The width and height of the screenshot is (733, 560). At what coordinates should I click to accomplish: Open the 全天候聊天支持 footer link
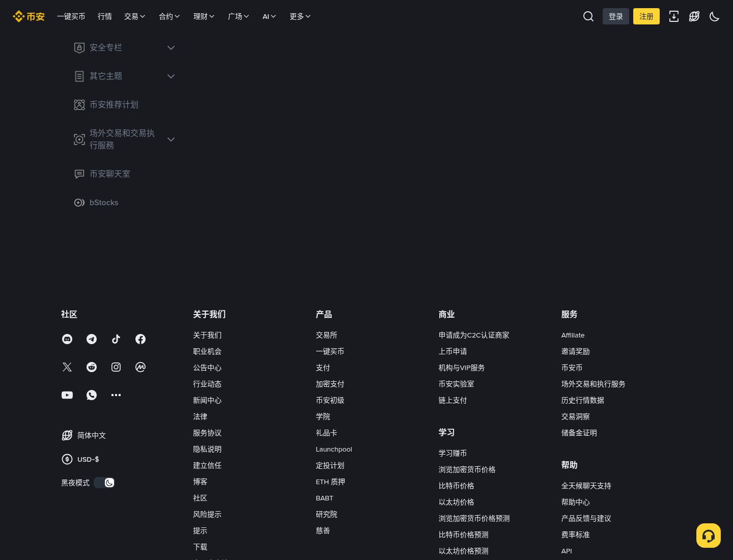[586, 486]
